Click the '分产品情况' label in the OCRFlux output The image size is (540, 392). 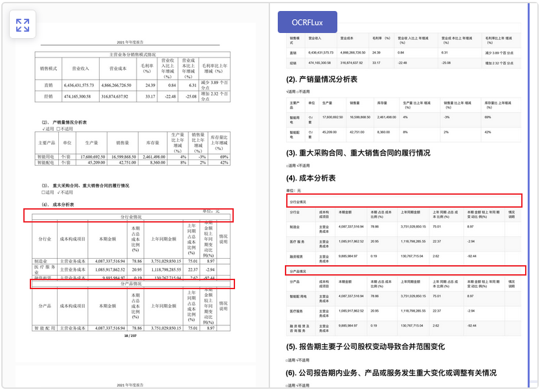(x=298, y=272)
